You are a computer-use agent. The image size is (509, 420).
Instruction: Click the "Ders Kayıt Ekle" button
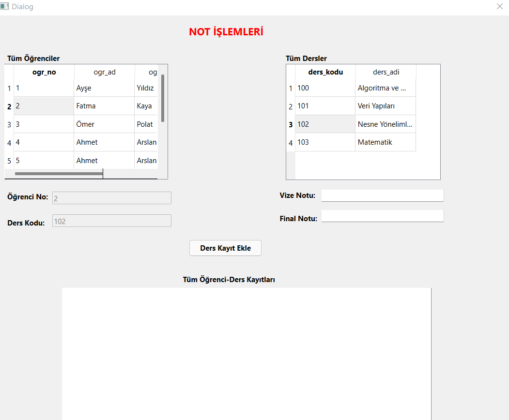click(x=225, y=248)
